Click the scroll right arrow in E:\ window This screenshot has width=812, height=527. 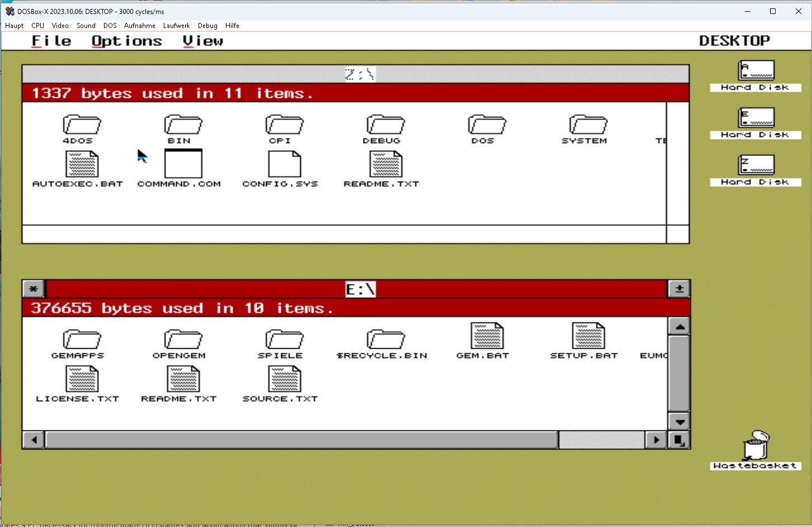coord(656,440)
